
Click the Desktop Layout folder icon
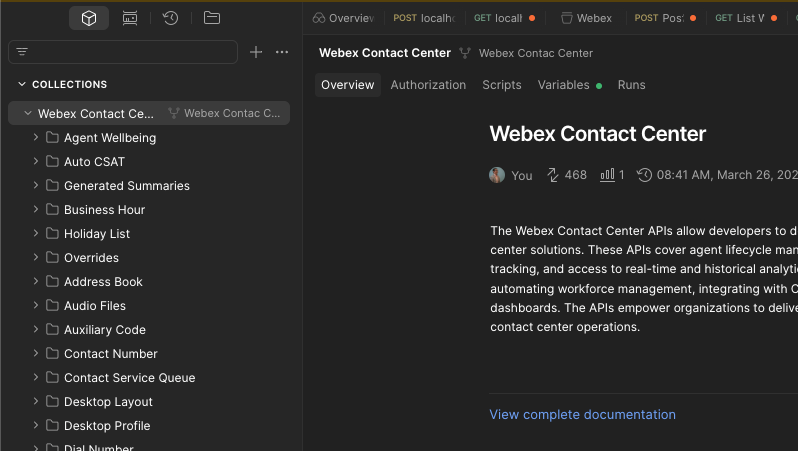tap(52, 401)
